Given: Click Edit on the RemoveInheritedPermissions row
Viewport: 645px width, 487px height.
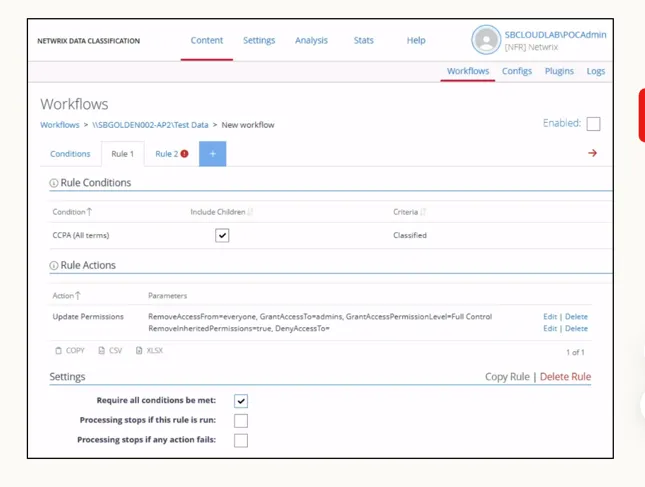Looking at the screenshot, I should tap(550, 329).
